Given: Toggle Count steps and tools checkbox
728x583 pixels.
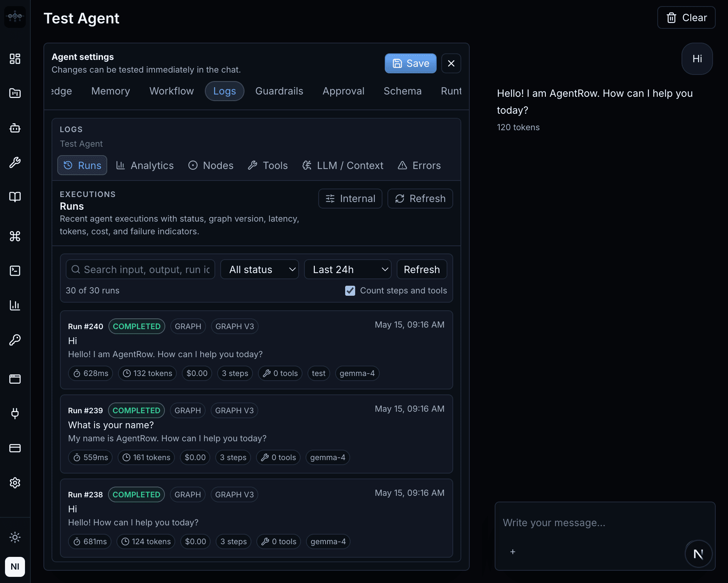Looking at the screenshot, I should [350, 291].
